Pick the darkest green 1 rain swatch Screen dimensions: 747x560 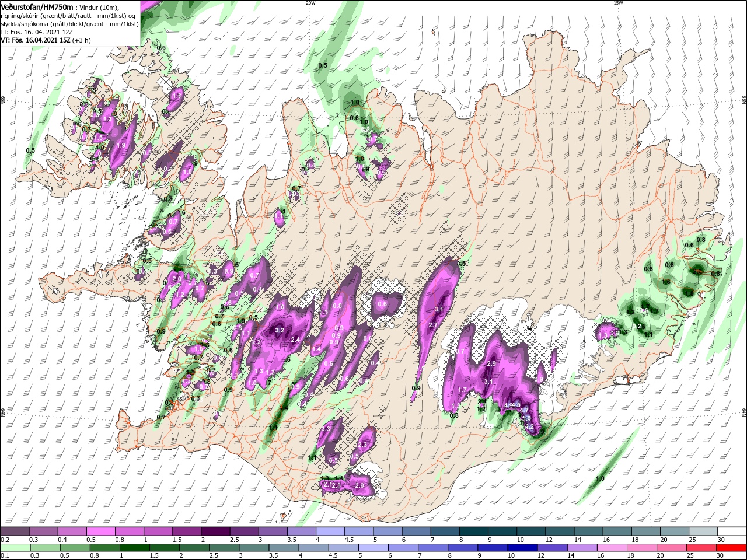pos(135,548)
